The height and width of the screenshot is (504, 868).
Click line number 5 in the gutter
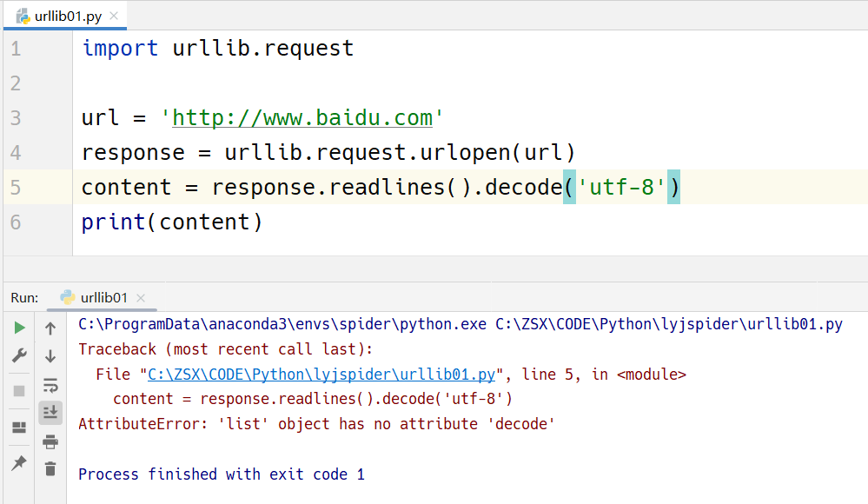click(x=17, y=188)
